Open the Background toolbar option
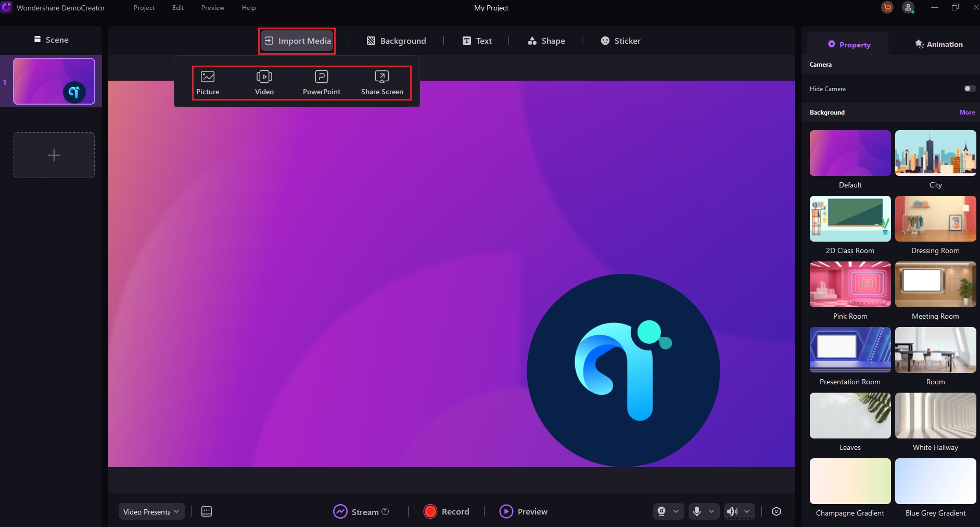The image size is (980, 527). point(396,41)
